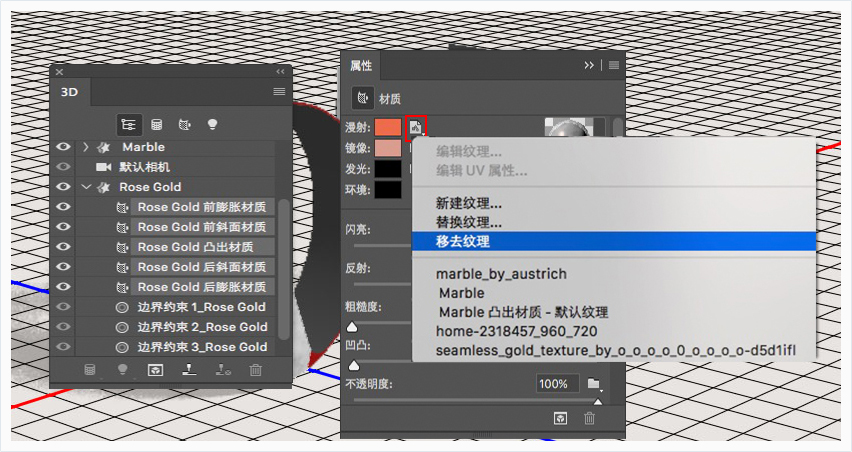
Task: Open the 镜像 specular color swatch
Action: click(x=388, y=148)
